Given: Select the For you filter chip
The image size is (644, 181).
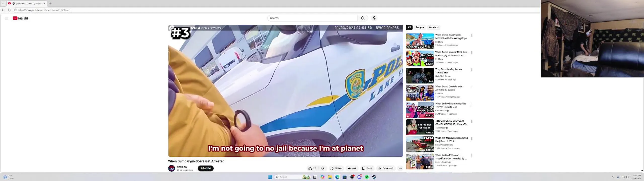Looking at the screenshot, I should coord(420,27).
